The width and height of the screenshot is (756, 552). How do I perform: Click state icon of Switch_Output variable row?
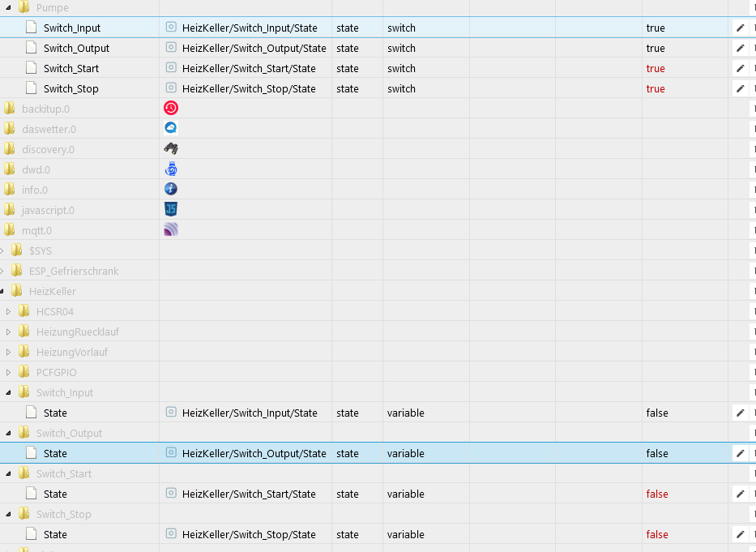(x=171, y=452)
